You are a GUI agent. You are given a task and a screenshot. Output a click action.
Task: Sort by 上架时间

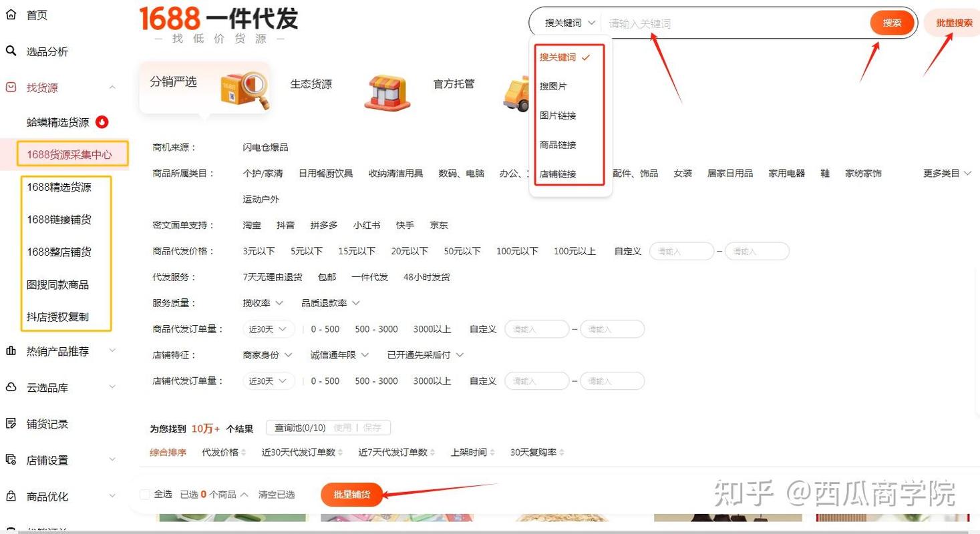coord(472,453)
